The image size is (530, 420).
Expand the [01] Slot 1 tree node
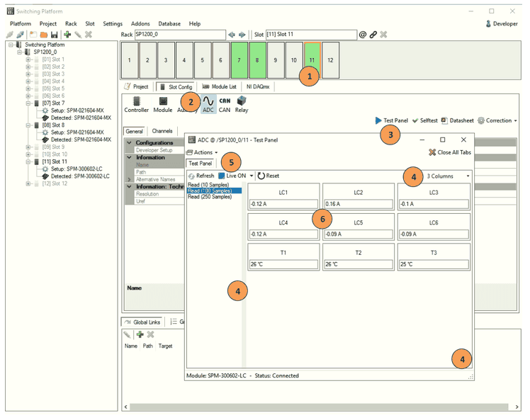[x=29, y=59]
